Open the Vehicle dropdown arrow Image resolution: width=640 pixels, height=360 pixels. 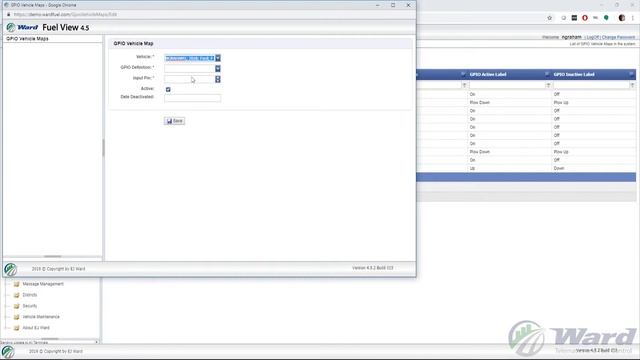(218, 58)
